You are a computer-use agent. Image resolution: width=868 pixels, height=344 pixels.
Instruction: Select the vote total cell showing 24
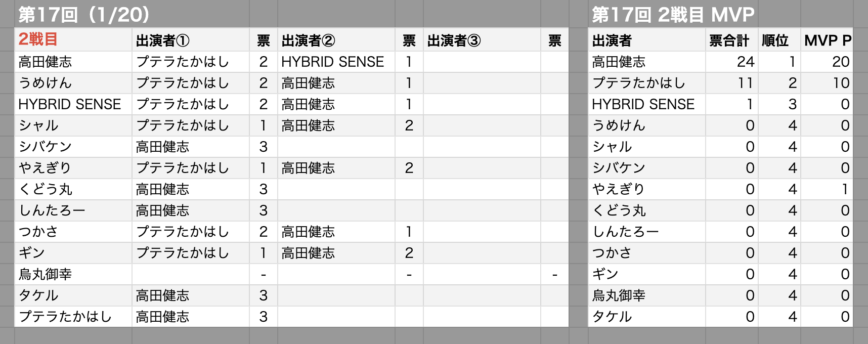point(746,62)
